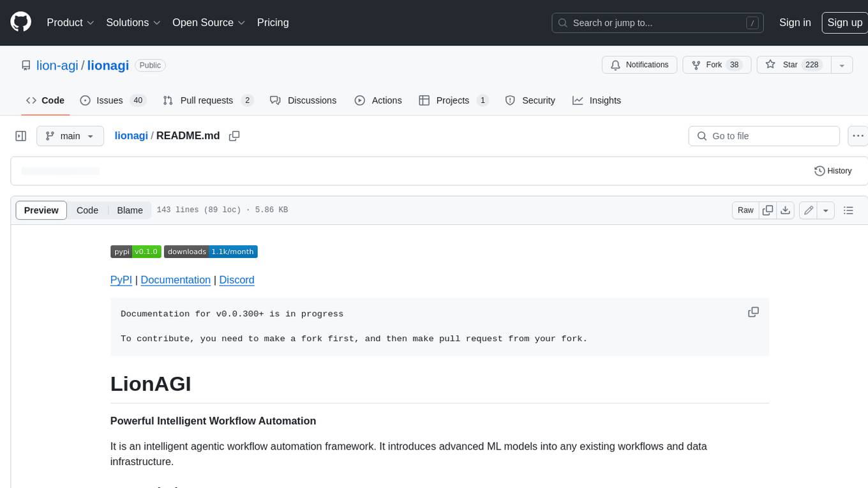This screenshot has width=868, height=488.
Task: Focus the Search or jump to field
Action: [x=658, y=23]
